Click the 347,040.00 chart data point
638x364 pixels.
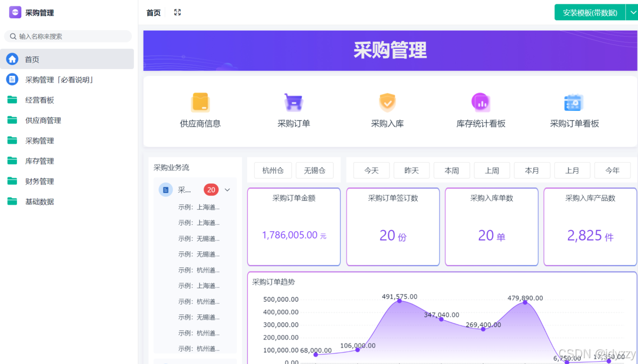(x=441, y=319)
